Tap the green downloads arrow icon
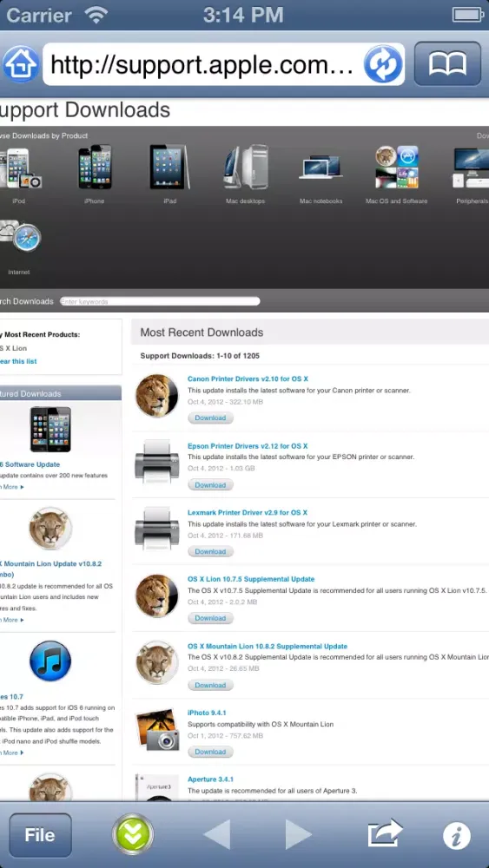Image resolution: width=489 pixels, height=868 pixels. coord(133,835)
